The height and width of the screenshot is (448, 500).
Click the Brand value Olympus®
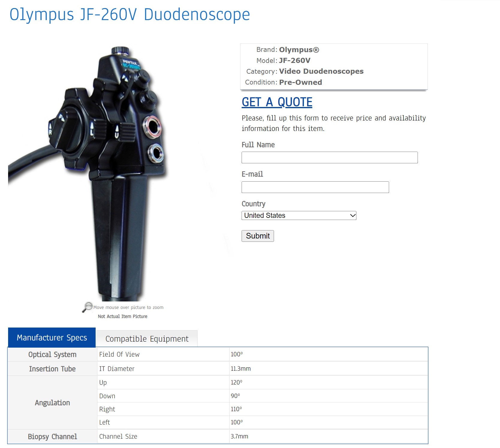pos(299,50)
